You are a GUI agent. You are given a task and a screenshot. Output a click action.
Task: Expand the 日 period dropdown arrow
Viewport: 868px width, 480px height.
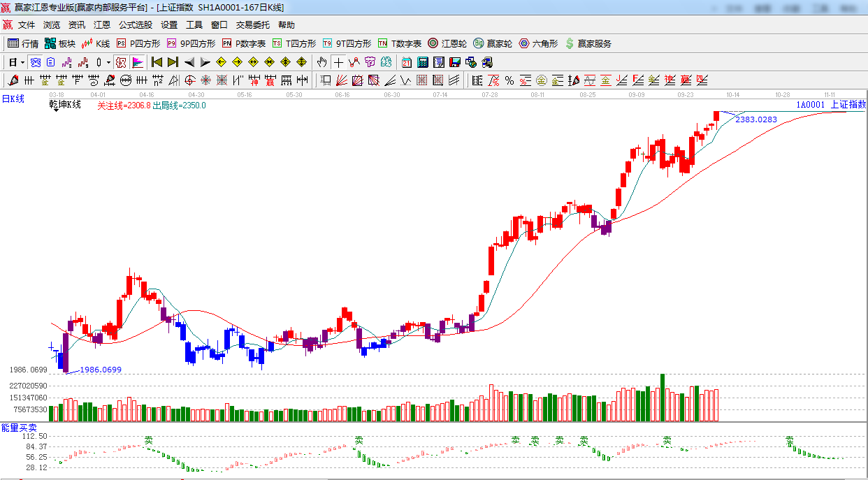(21, 62)
